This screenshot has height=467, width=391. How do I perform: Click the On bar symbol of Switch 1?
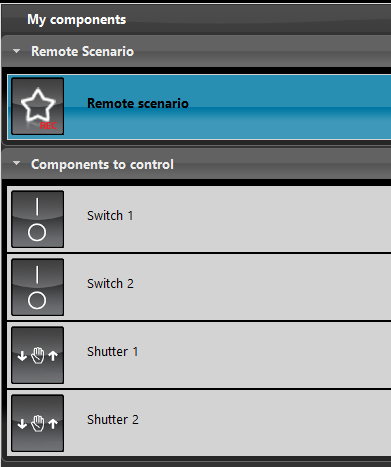[37, 207]
